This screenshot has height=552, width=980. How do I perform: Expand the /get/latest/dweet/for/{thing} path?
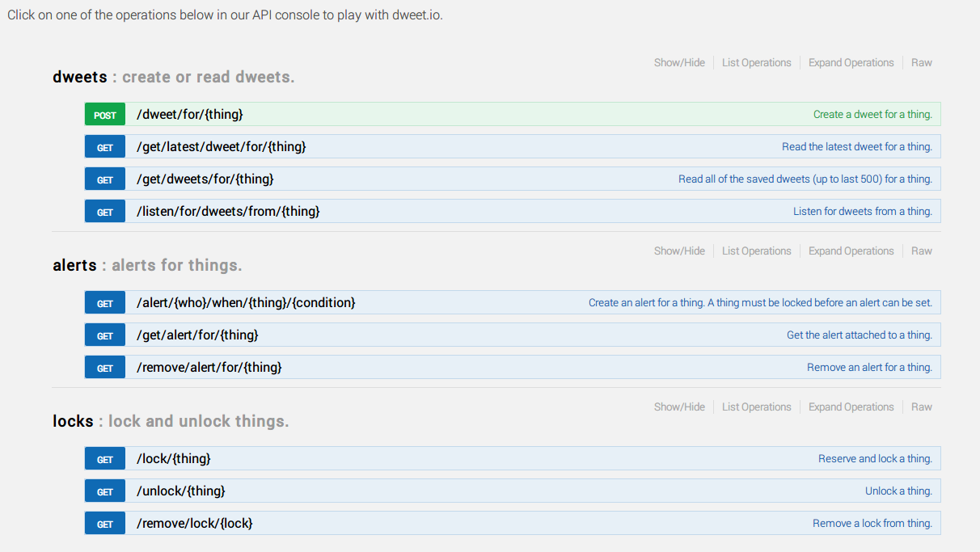pos(222,146)
